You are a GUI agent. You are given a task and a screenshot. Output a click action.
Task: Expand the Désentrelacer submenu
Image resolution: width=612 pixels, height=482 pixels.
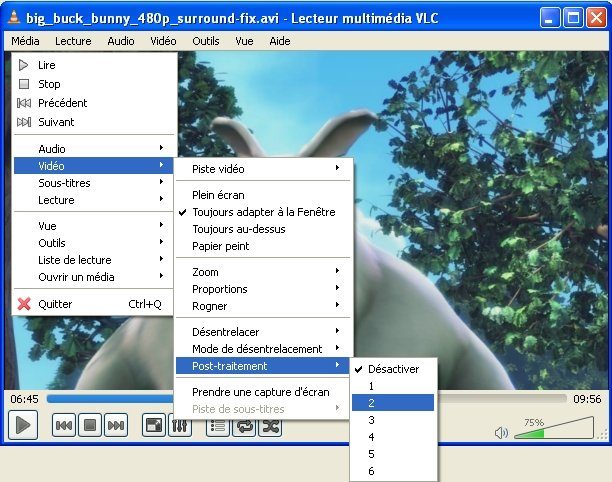click(x=264, y=331)
